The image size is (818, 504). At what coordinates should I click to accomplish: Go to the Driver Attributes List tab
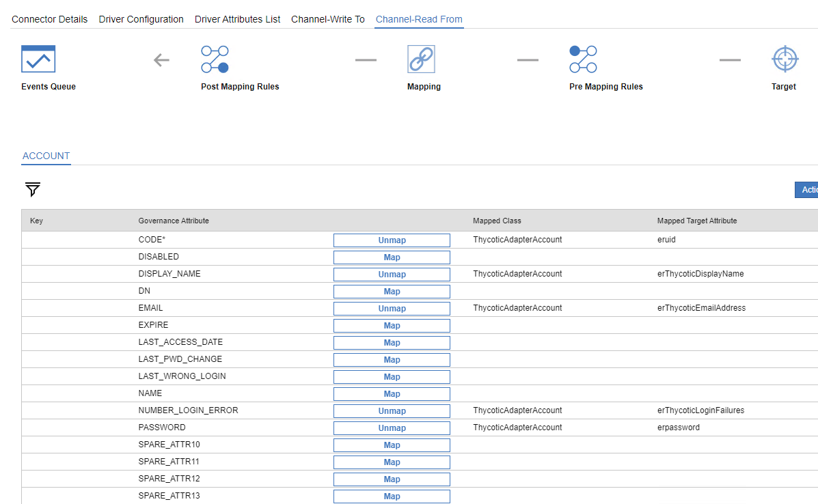click(x=237, y=19)
